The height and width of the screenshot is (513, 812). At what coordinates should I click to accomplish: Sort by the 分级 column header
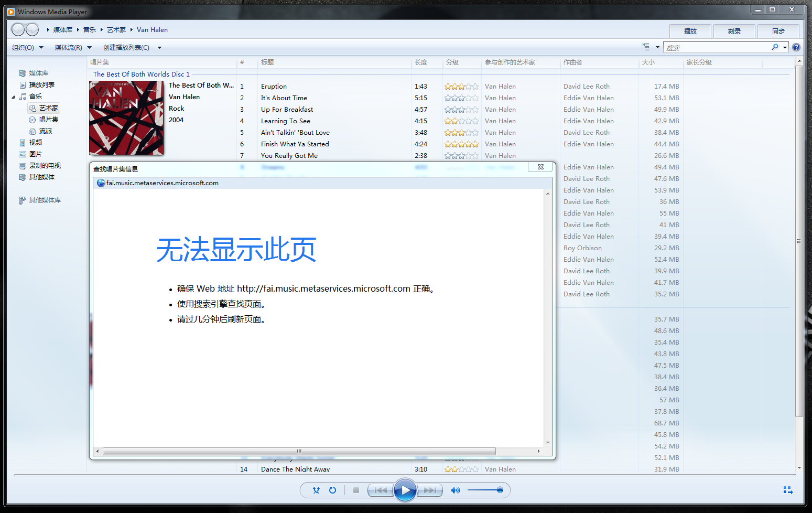pyautogui.click(x=452, y=62)
